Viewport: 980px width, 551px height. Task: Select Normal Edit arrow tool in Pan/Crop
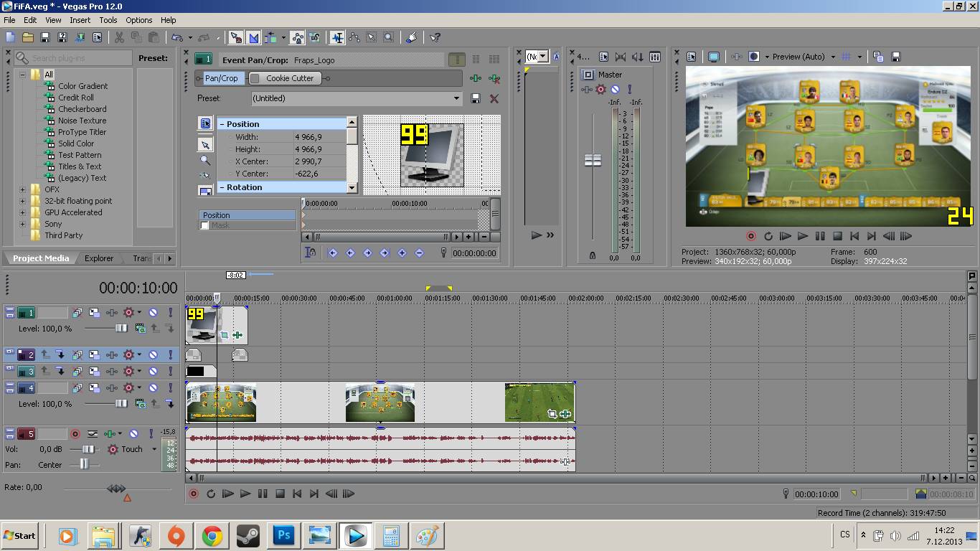click(x=205, y=145)
